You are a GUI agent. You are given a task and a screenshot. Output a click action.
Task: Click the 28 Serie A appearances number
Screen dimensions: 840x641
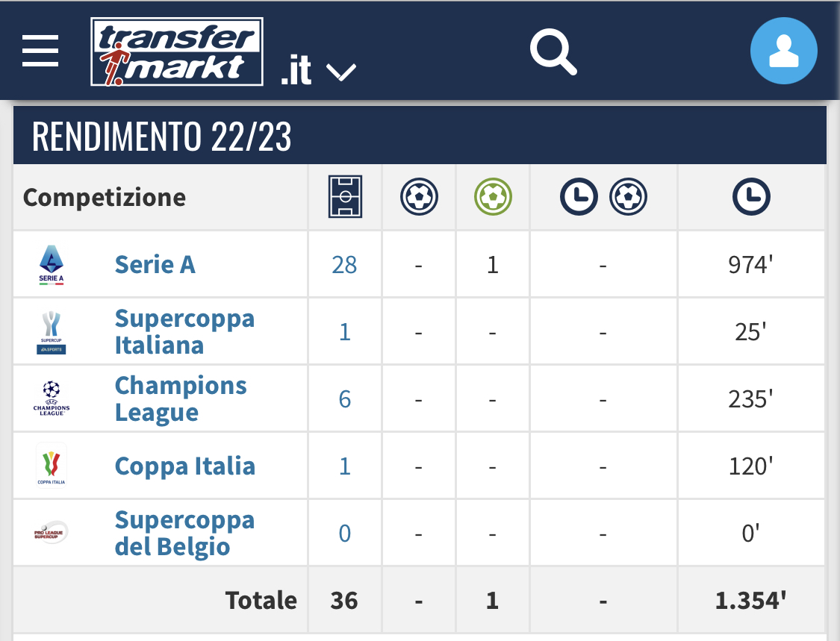coord(344,264)
